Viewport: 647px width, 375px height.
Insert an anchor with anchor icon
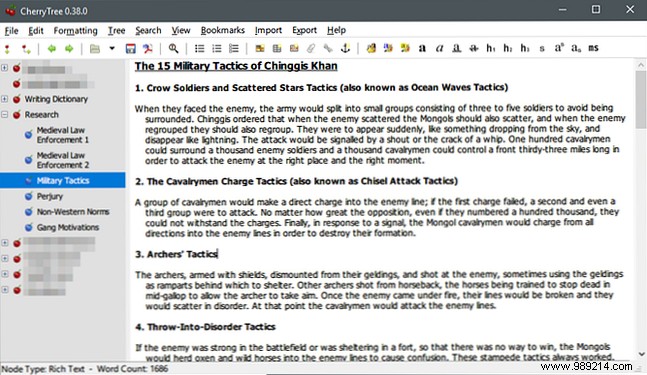[x=345, y=48]
